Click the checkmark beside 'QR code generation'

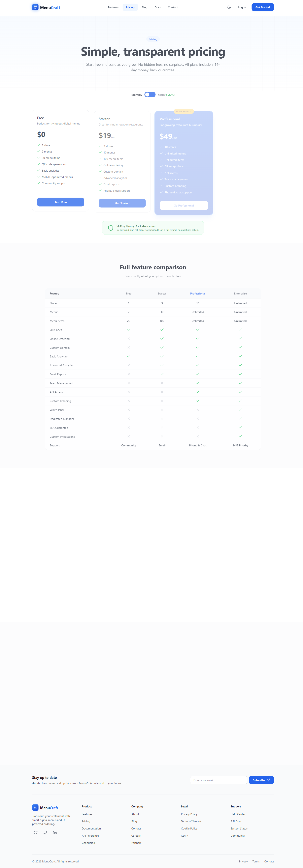[38, 164]
